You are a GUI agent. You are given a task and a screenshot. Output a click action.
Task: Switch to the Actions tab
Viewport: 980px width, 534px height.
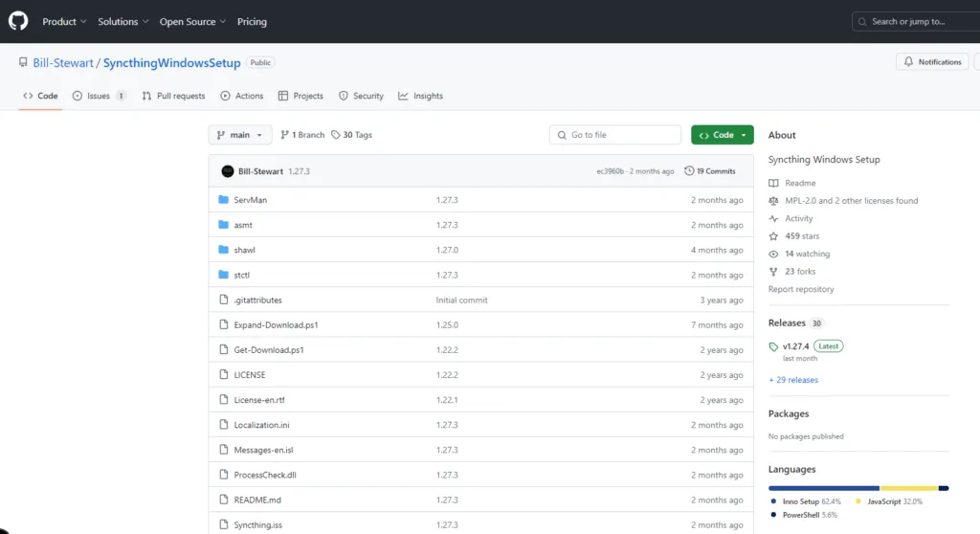(x=242, y=96)
